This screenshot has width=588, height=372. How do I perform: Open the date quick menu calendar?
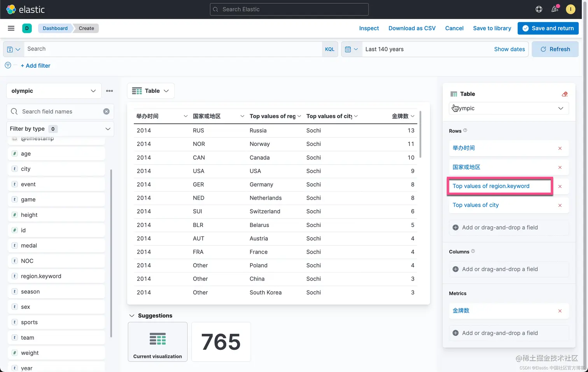click(x=352, y=49)
